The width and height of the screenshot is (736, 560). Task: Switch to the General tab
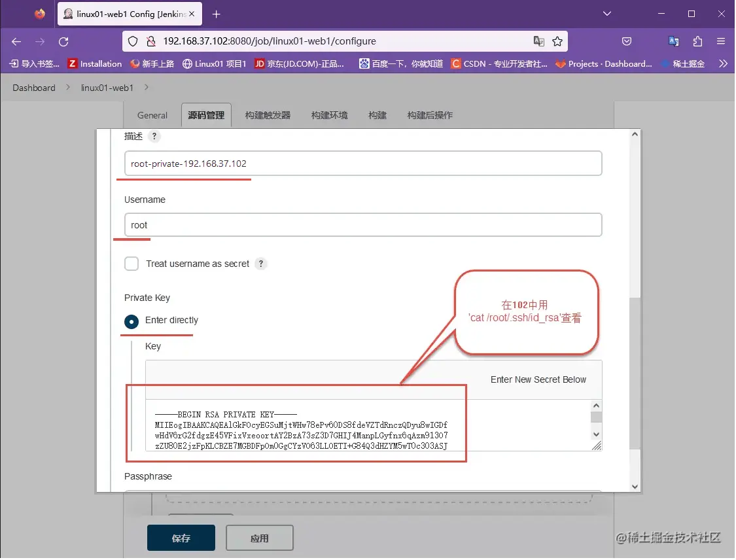(152, 116)
